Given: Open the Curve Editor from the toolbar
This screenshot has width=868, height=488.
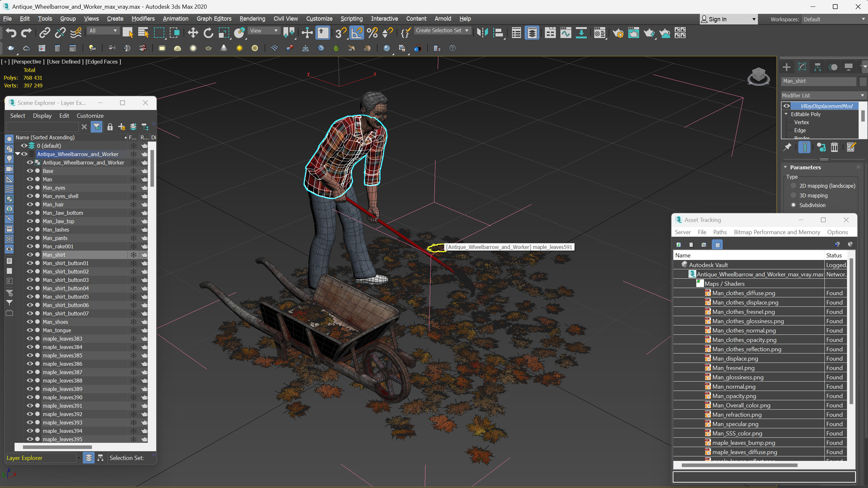Looking at the screenshot, I should [x=566, y=33].
